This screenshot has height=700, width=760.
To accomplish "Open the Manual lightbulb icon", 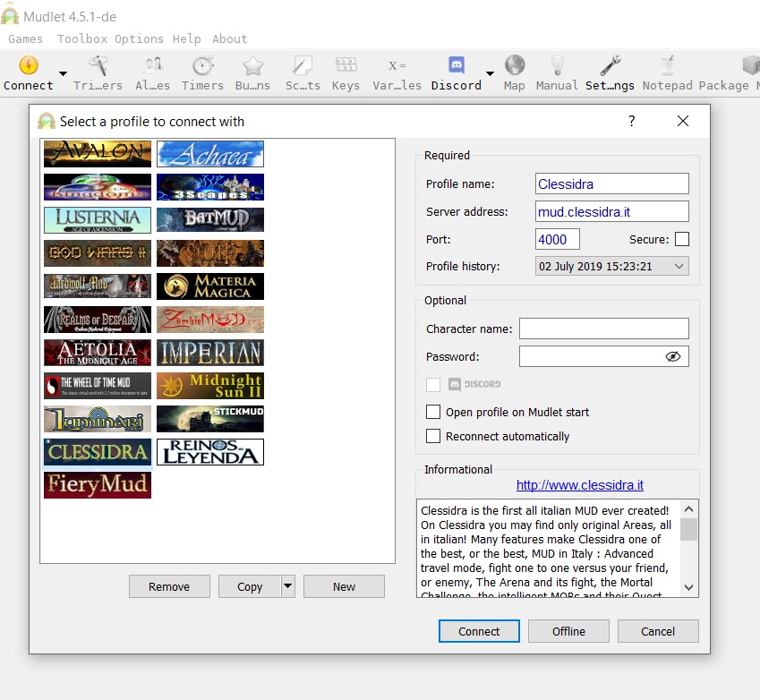I will tap(558, 65).
